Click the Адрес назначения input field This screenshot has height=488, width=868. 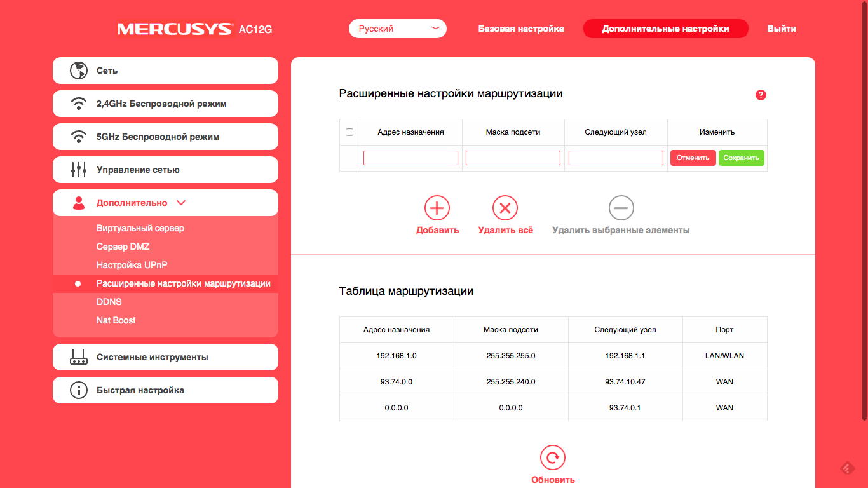pos(410,158)
